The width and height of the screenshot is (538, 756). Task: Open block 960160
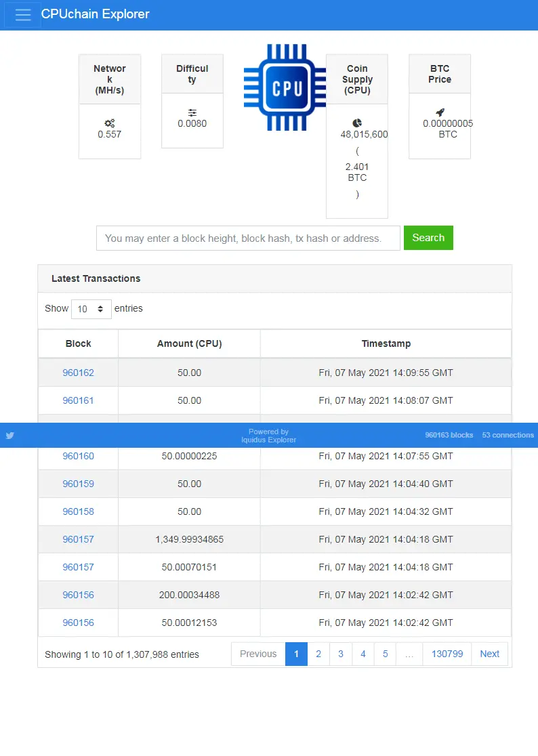(x=78, y=456)
